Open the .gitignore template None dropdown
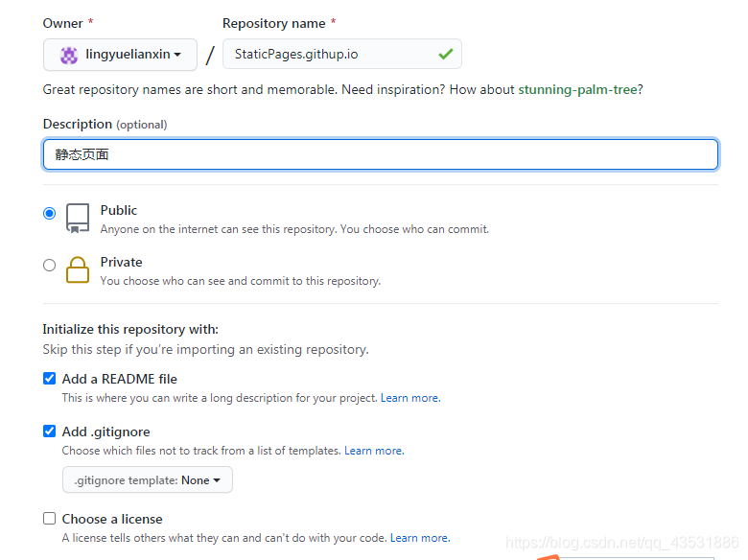 (148, 479)
